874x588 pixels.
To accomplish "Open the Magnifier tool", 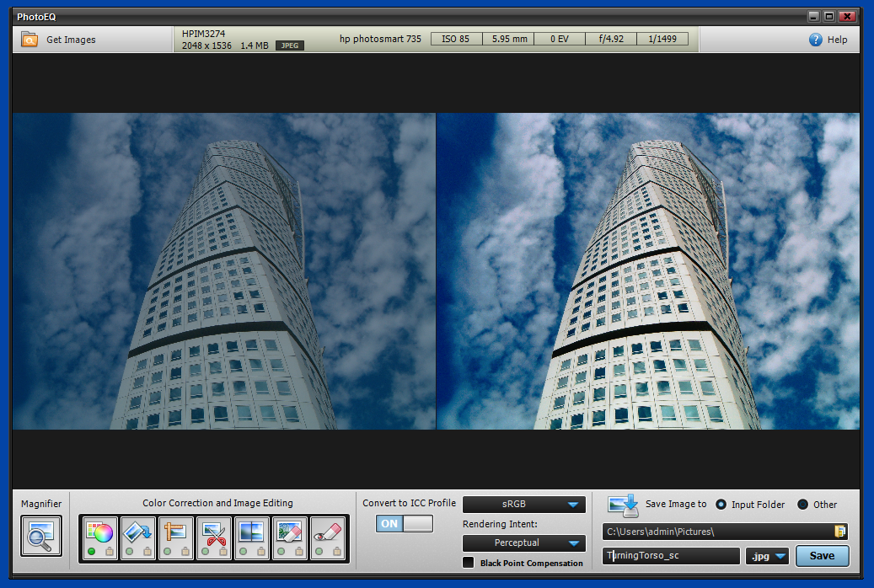I will [41, 536].
